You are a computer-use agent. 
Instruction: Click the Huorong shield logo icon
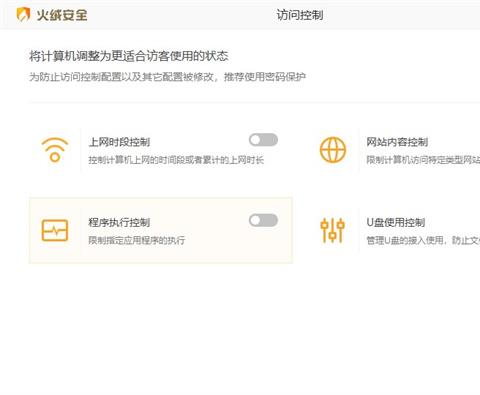[x=23, y=15]
